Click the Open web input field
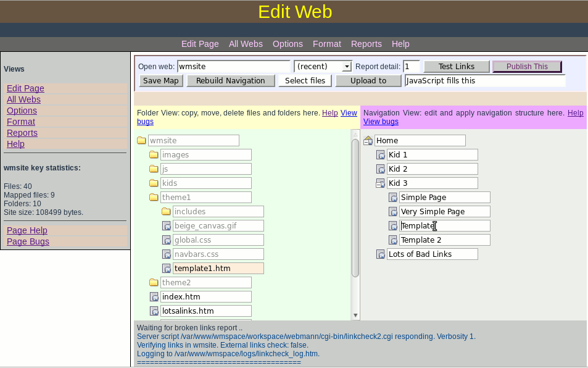 233,66
